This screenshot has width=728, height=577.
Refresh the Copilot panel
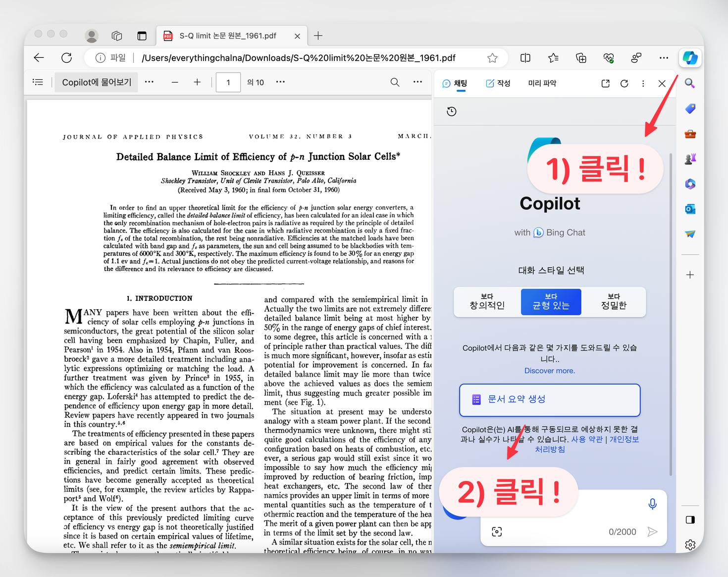[624, 83]
